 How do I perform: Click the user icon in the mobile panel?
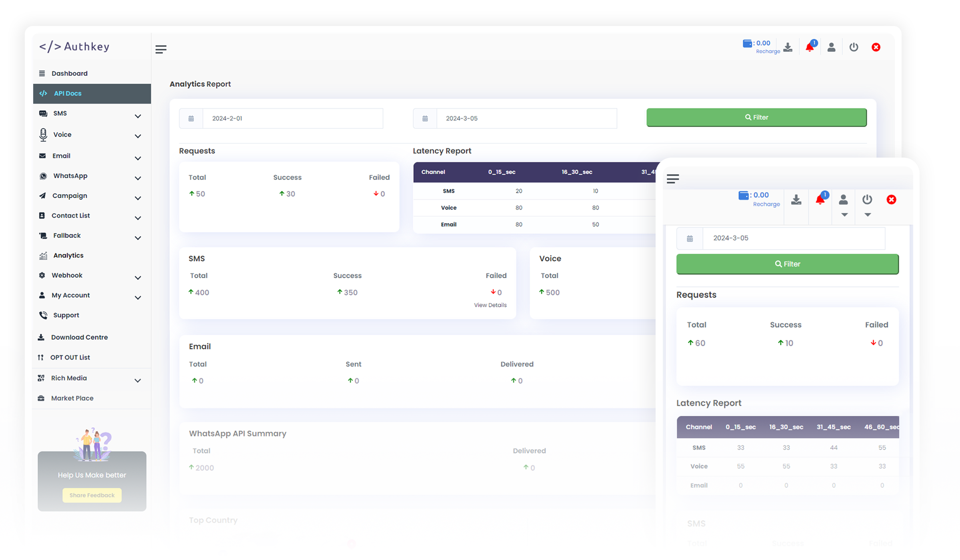[x=843, y=199]
